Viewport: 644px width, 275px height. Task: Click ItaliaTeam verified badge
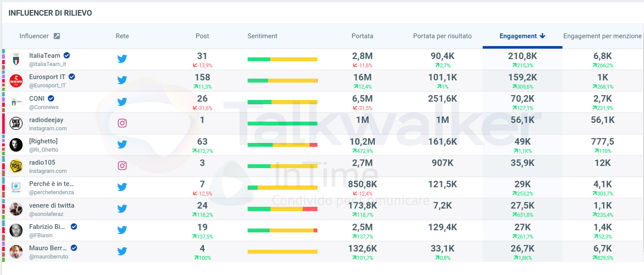tap(67, 55)
